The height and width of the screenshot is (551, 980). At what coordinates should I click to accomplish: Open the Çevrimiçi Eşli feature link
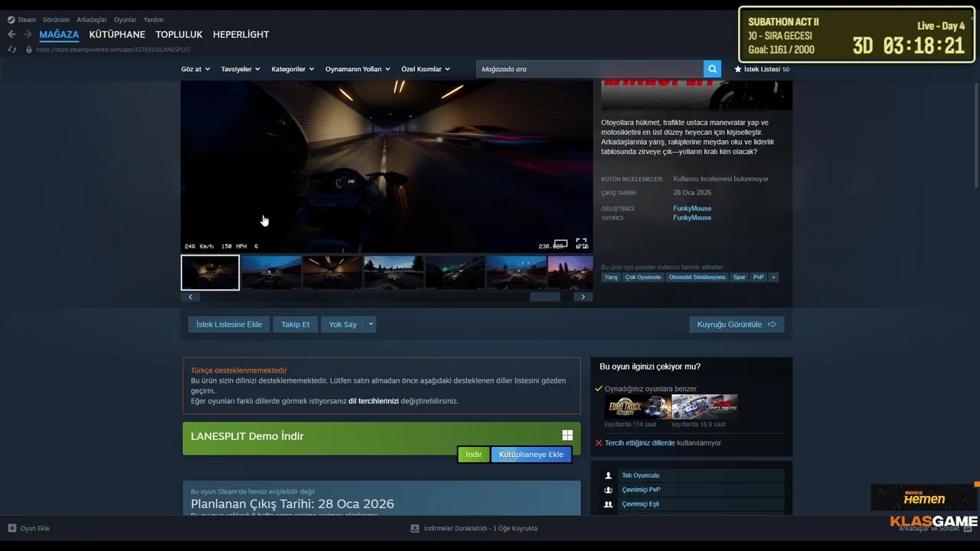(640, 504)
